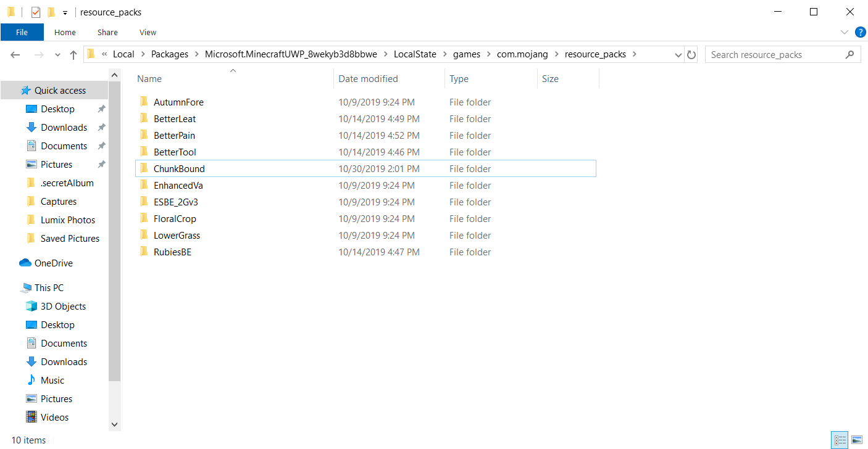Open Lumix Photos in Quick access
Image resolution: width=868 pixels, height=449 pixels.
pyautogui.click(x=68, y=220)
